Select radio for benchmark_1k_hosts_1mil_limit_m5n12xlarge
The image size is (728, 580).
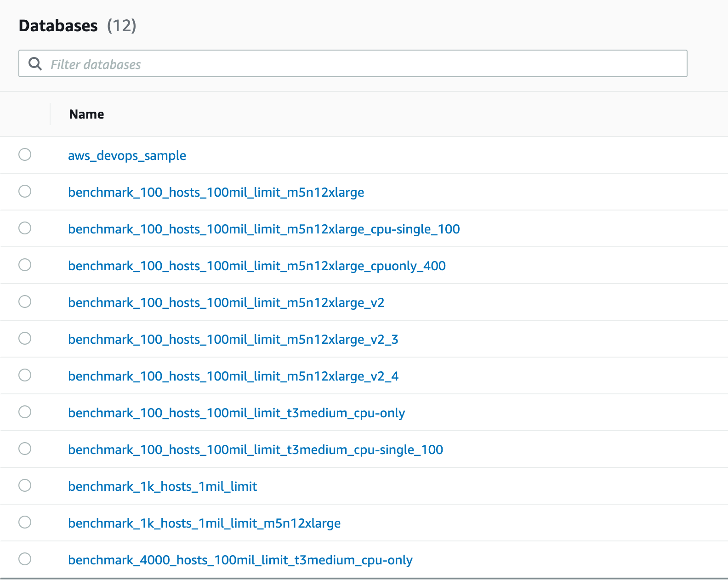(25, 522)
